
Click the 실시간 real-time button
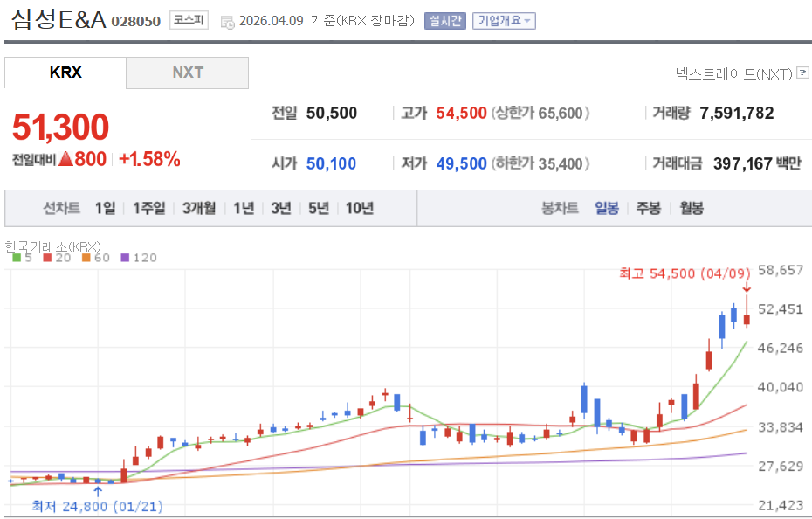pos(444,21)
